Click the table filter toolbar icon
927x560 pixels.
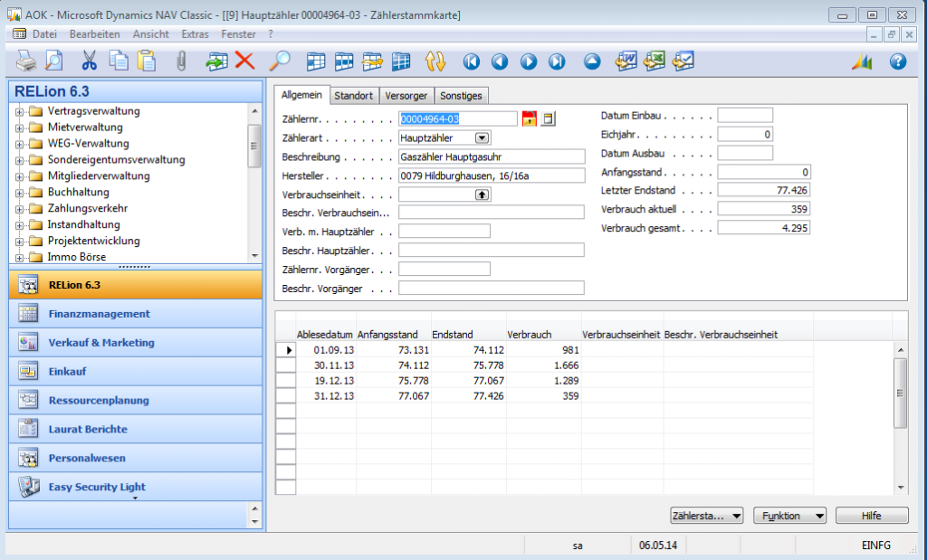point(344,62)
